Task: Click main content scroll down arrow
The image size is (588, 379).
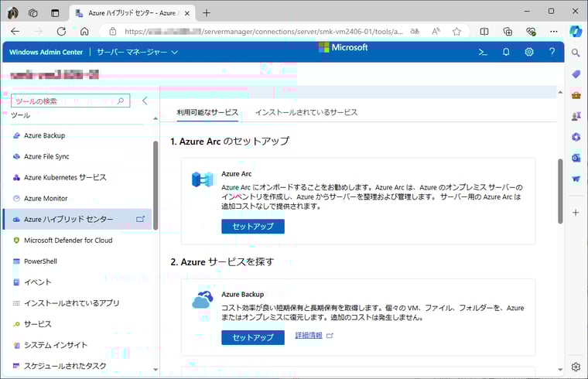Action: tap(560, 370)
